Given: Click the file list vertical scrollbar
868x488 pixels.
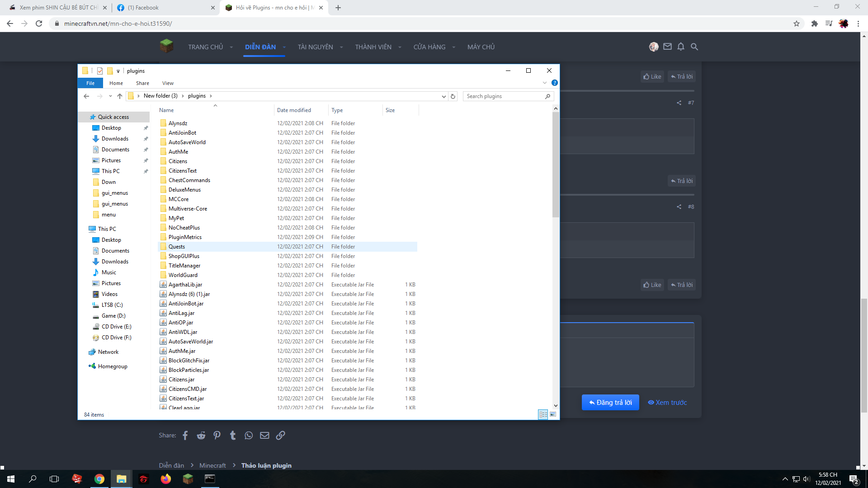Looking at the screenshot, I should (x=556, y=164).
